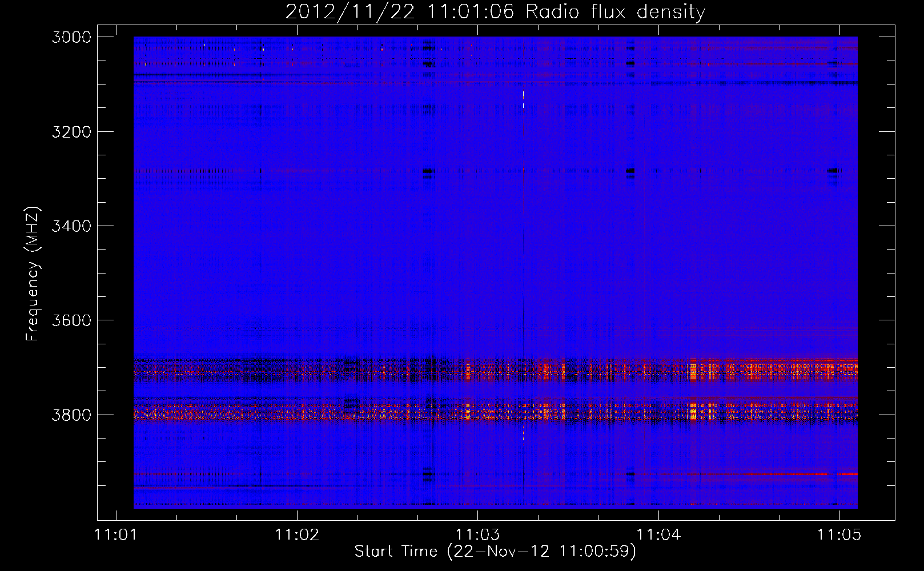Click the 11:04 time tick label
Image resolution: width=924 pixels, height=571 pixels.
[x=658, y=534]
